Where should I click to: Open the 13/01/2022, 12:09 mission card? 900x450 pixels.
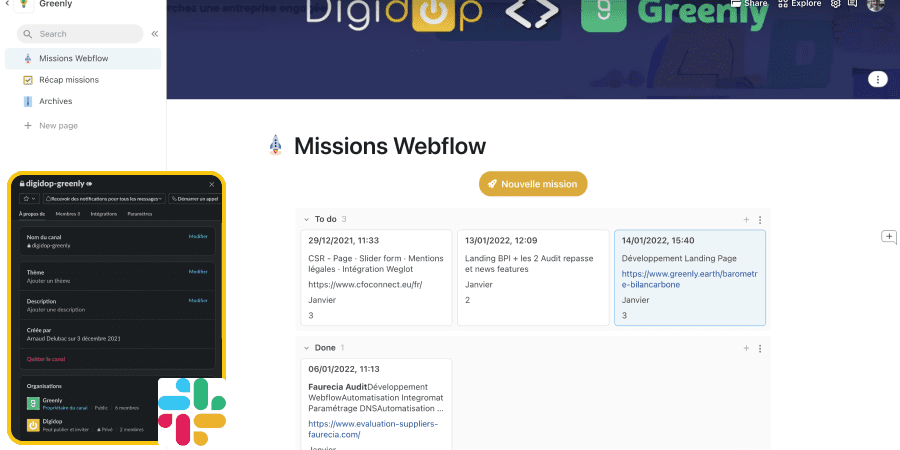533,278
